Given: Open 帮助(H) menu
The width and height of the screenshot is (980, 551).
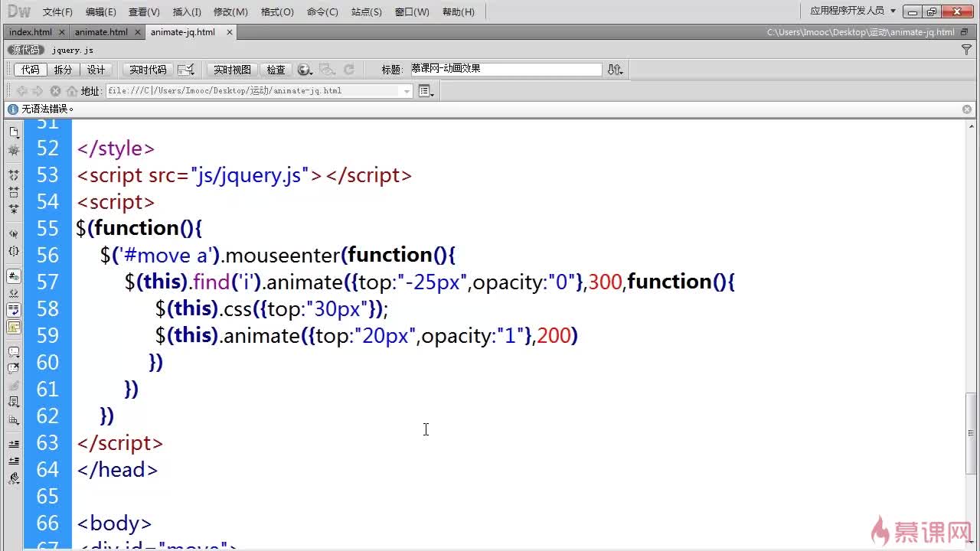Looking at the screenshot, I should [x=459, y=11].
